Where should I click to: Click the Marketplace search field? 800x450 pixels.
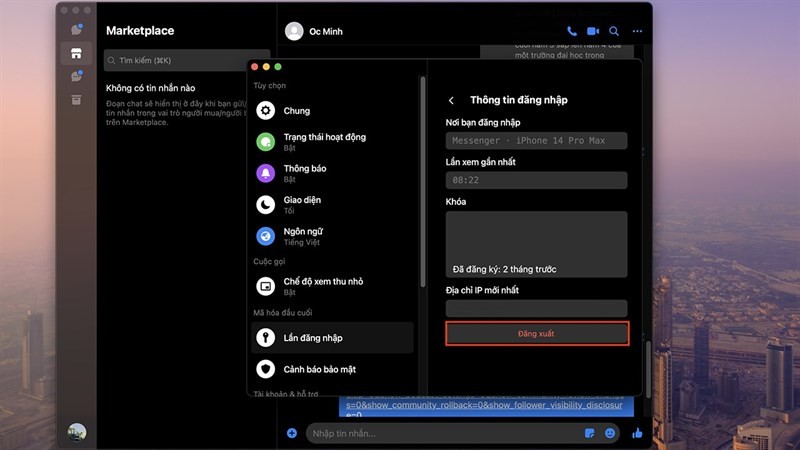pos(187,60)
